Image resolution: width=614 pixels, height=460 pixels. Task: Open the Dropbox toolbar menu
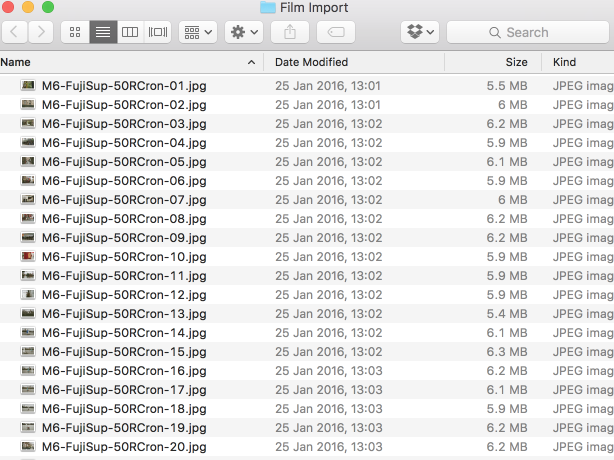pyautogui.click(x=420, y=32)
